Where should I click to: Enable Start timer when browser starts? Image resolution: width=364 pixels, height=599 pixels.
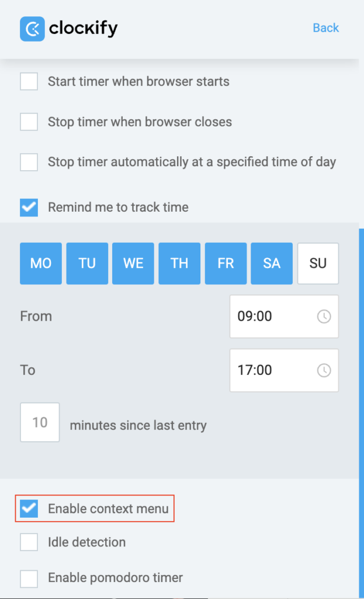29,81
